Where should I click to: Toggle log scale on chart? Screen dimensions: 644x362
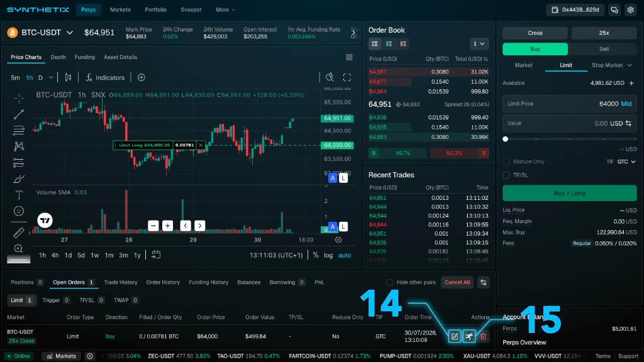[328, 255]
